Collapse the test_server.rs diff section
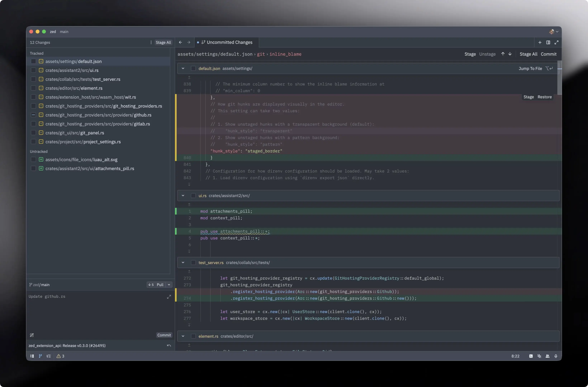588x387 pixels. tap(183, 262)
